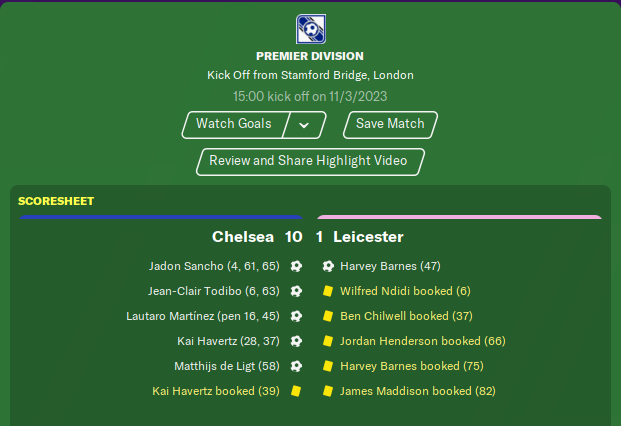Click goal icon beside Lautaro Martínez
Image resolution: width=621 pixels, height=426 pixels.
[296, 316]
